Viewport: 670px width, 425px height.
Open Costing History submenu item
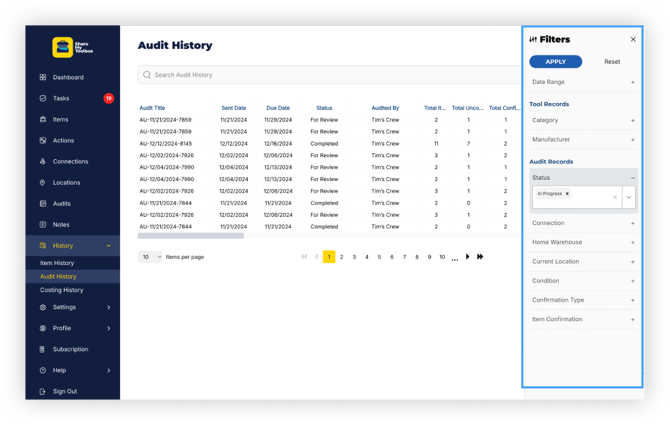[62, 290]
